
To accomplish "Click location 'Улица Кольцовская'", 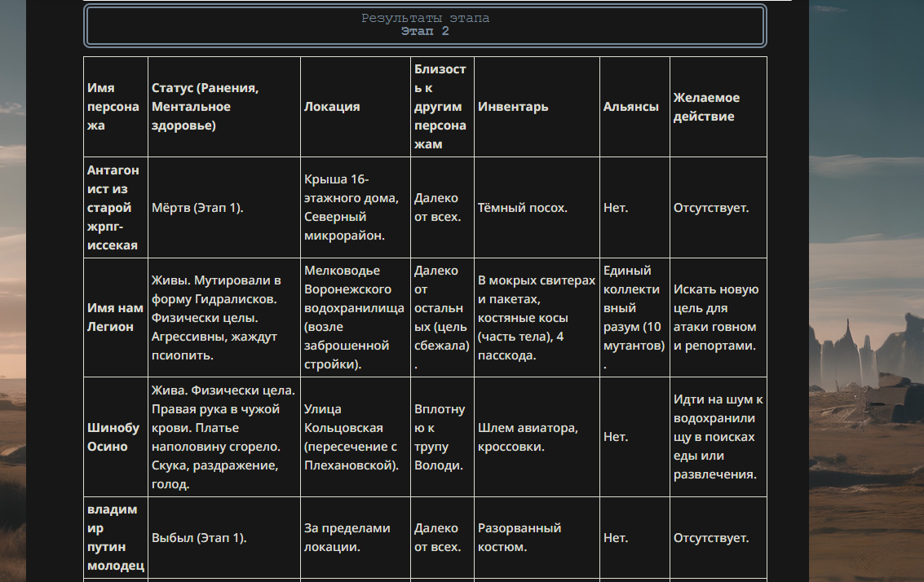I will coord(356,437).
